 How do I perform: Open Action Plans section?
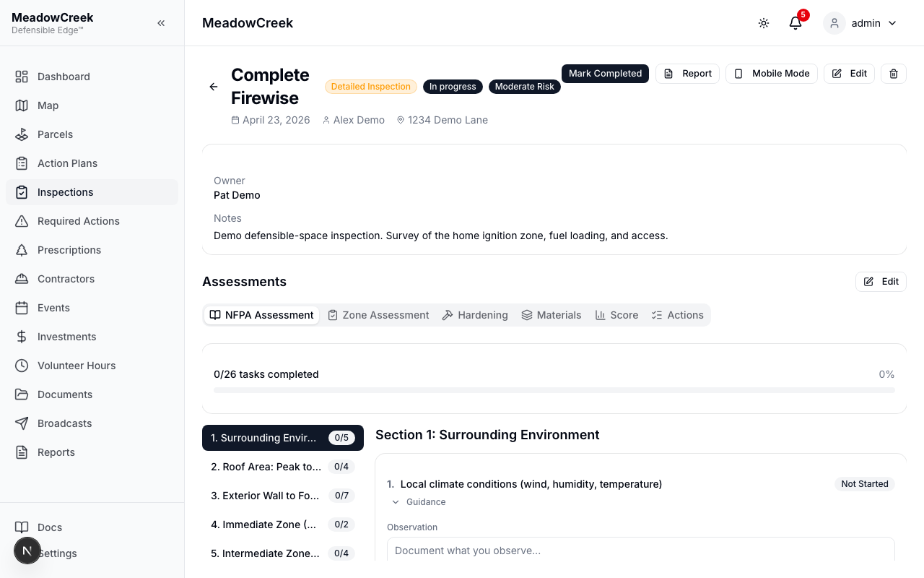click(92, 163)
